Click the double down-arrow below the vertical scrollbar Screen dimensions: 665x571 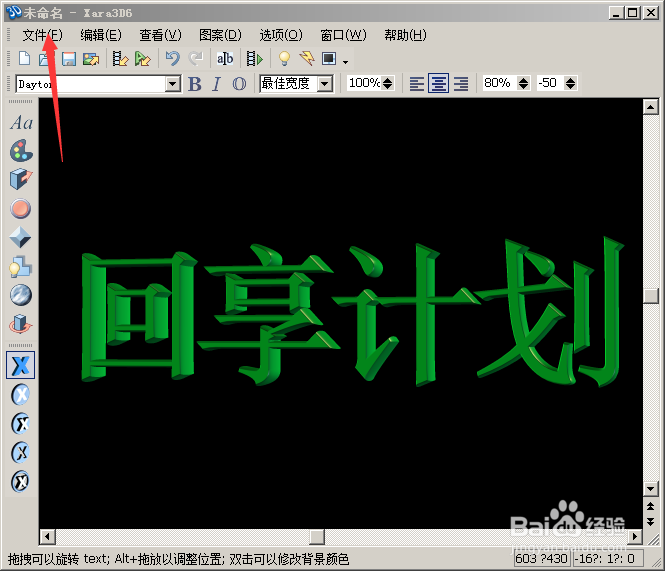(651, 521)
